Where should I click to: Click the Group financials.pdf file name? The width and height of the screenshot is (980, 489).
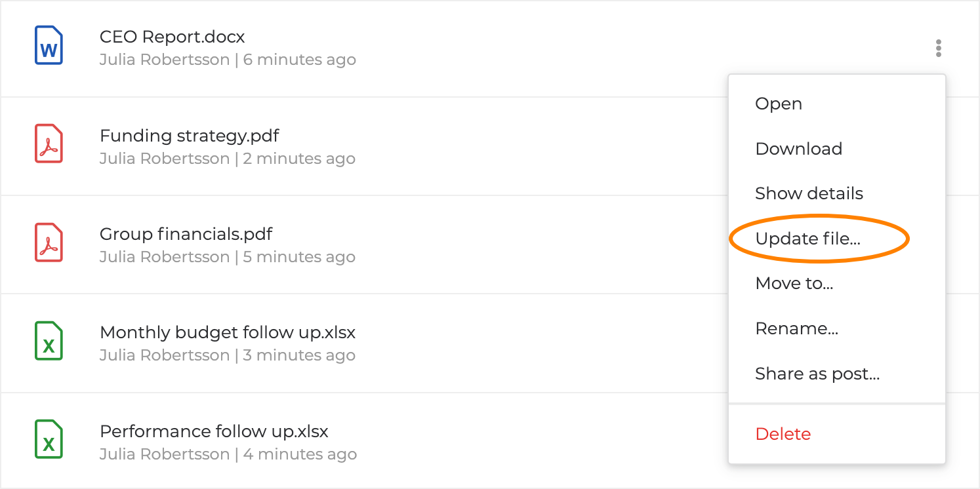point(186,234)
